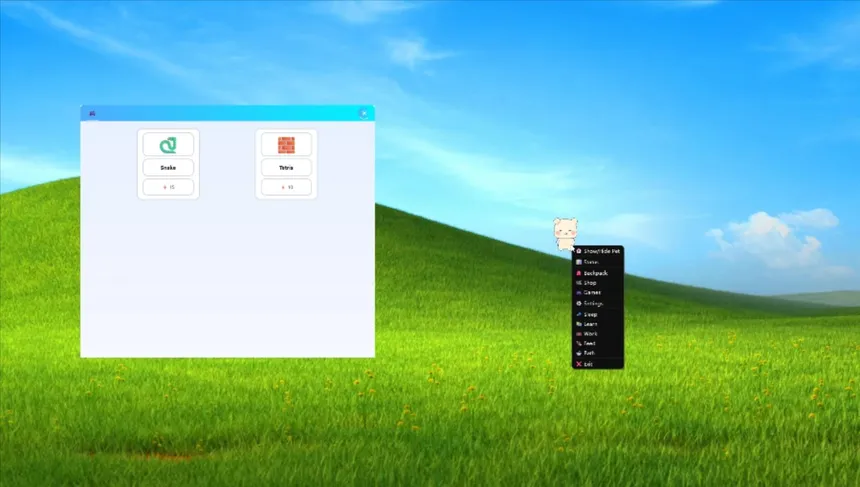Click the Tetris score value 10

[x=286, y=187]
